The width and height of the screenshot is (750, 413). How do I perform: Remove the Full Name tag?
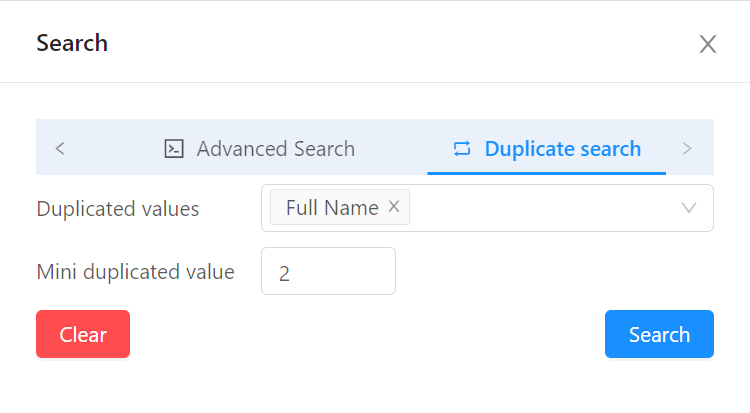pyautogui.click(x=394, y=207)
